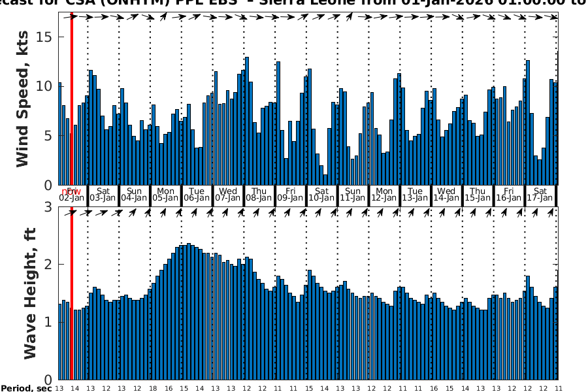Select the Mon 05-Jan date label

[x=165, y=194]
